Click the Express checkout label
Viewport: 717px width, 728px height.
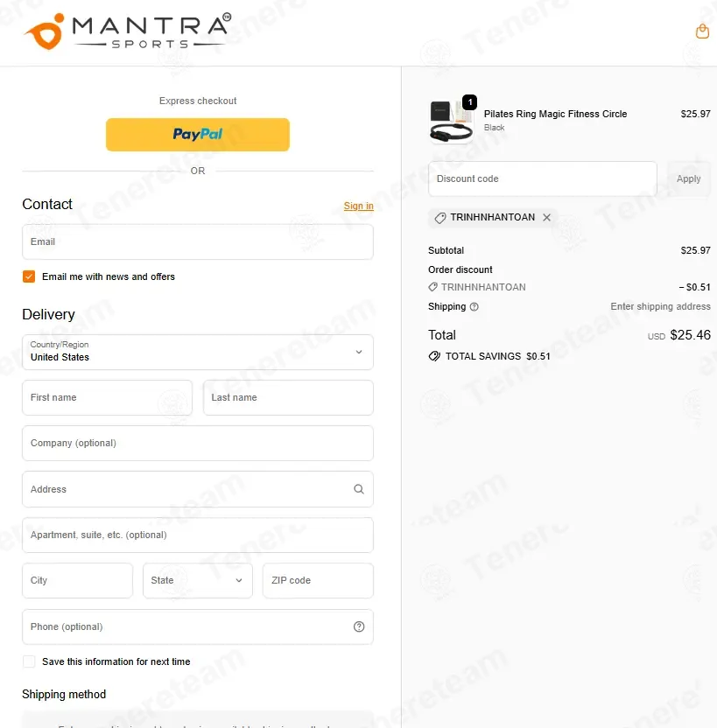[198, 101]
